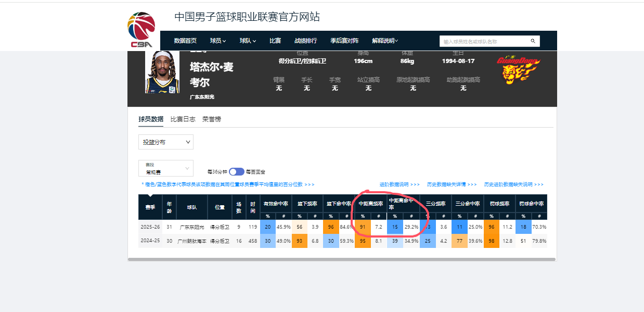Click the site title 中国男子篮球职业联赛官方网站
The width and height of the screenshot is (644, 312).
tap(247, 17)
